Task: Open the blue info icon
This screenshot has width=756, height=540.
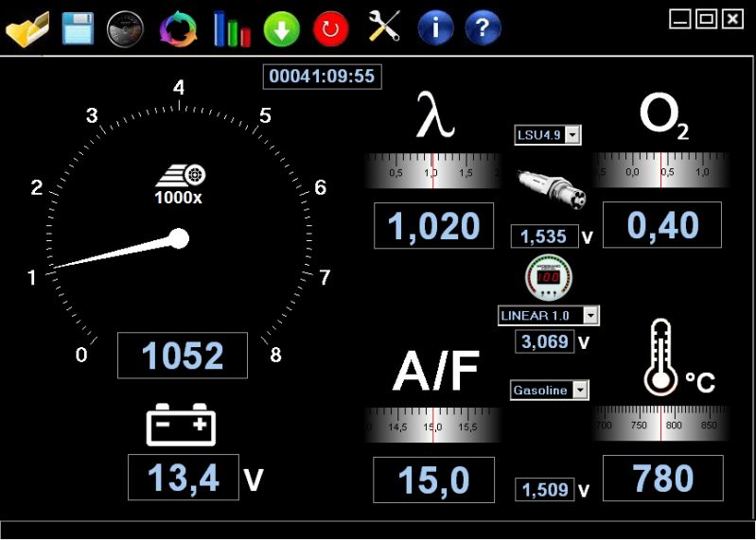Action: [x=436, y=28]
